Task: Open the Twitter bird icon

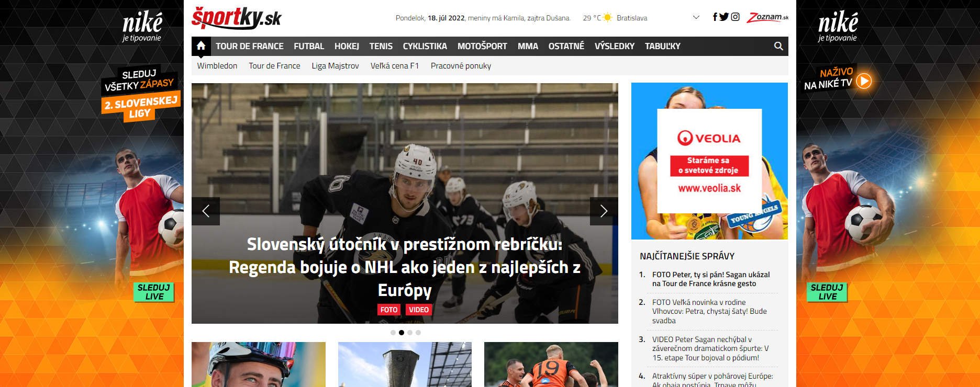Action: 724,17
